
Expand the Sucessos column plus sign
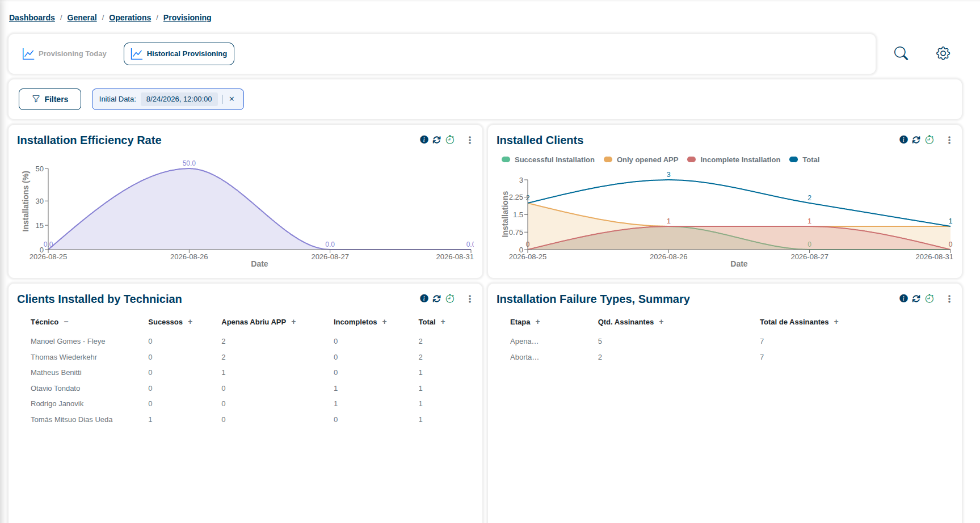(190, 322)
